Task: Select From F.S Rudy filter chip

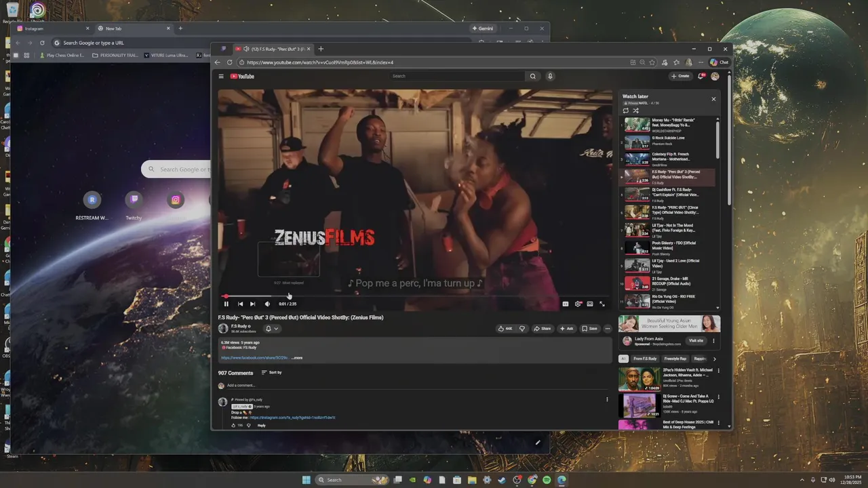Action: click(645, 359)
